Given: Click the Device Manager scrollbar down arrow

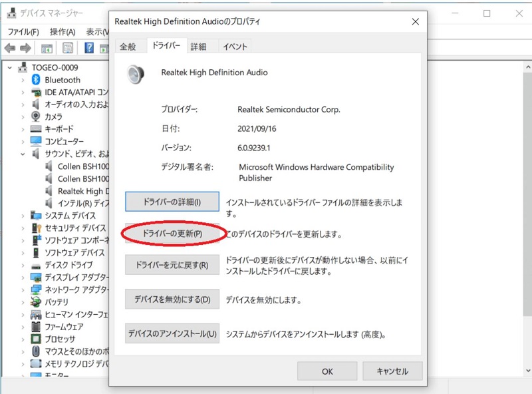Looking at the screenshot, I should [527, 371].
